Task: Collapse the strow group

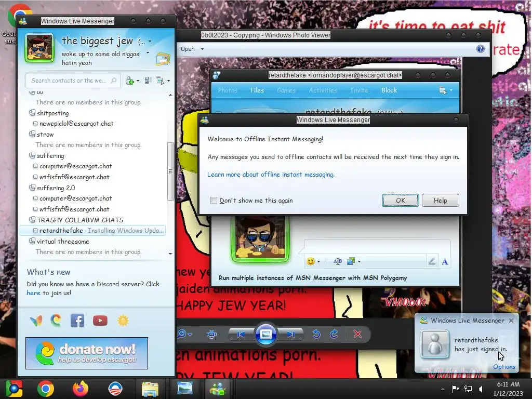Action: [32, 134]
